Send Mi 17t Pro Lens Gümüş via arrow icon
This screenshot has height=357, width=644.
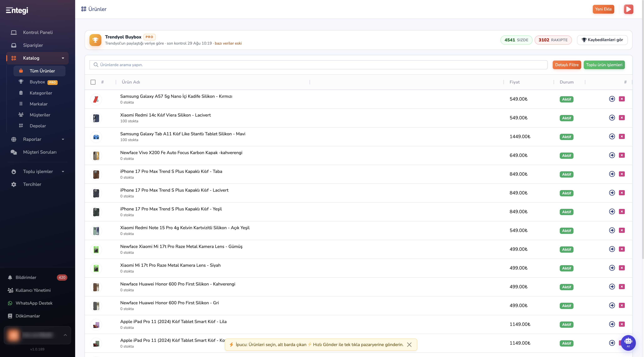(612, 249)
